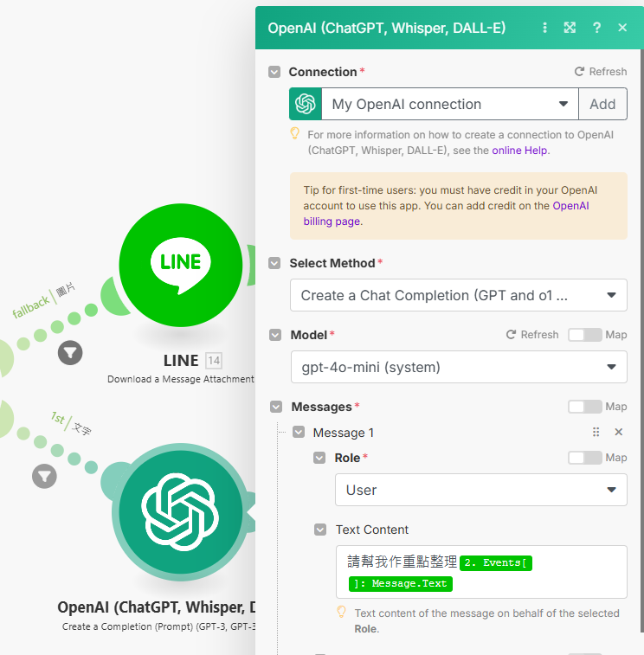Viewport: 644px width, 655px height.
Task: Open the Role dropdown showing User
Action: point(481,490)
